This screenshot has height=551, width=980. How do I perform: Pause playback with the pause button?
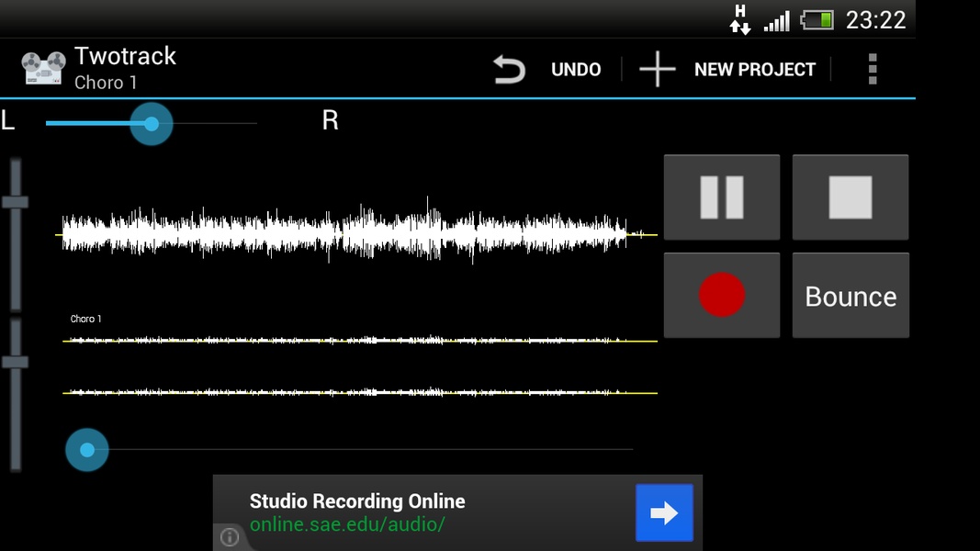722,197
